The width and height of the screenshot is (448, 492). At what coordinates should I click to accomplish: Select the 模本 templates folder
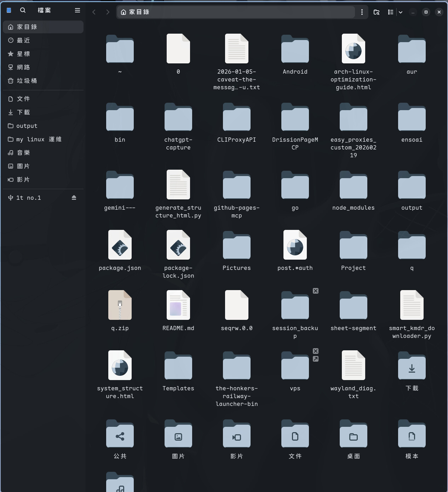tap(412, 434)
